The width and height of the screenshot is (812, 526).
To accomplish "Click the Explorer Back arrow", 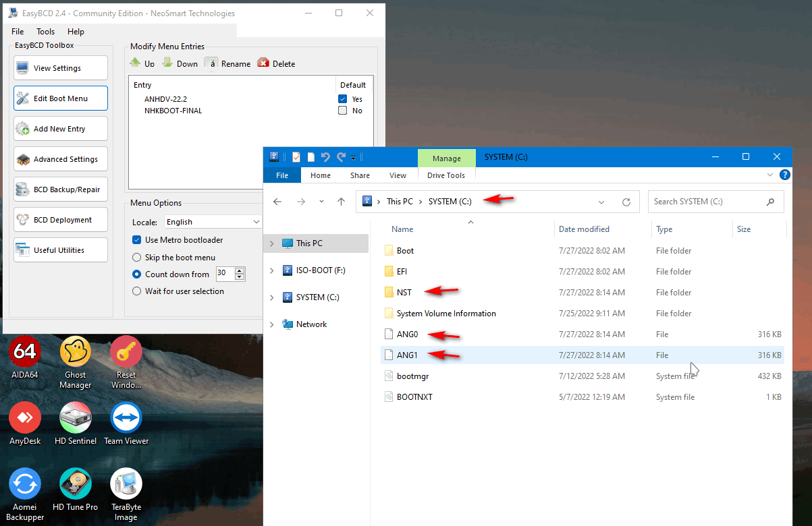I will (277, 202).
